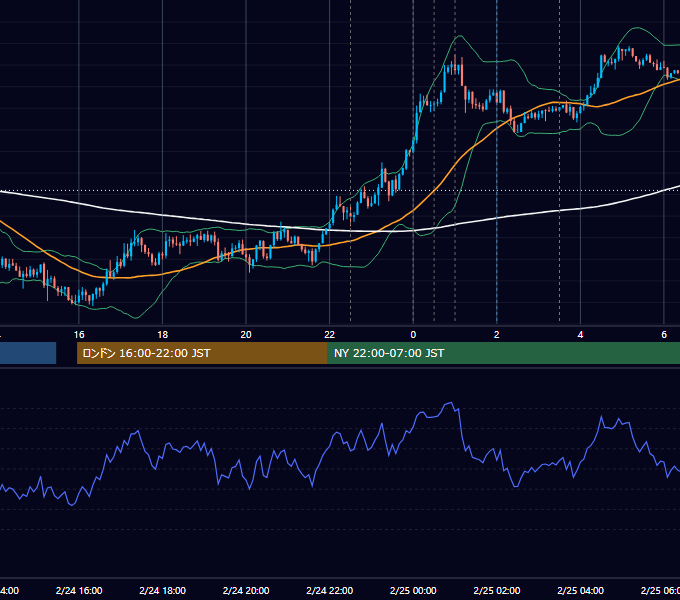680x600 pixels.
Task: Click the hour label 18 on chart axis
Action: (x=163, y=335)
